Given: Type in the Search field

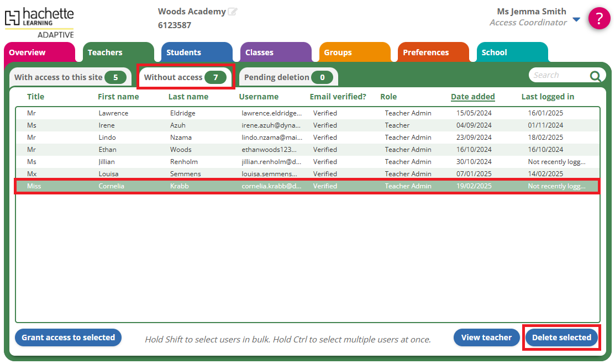Looking at the screenshot, I should (558, 75).
